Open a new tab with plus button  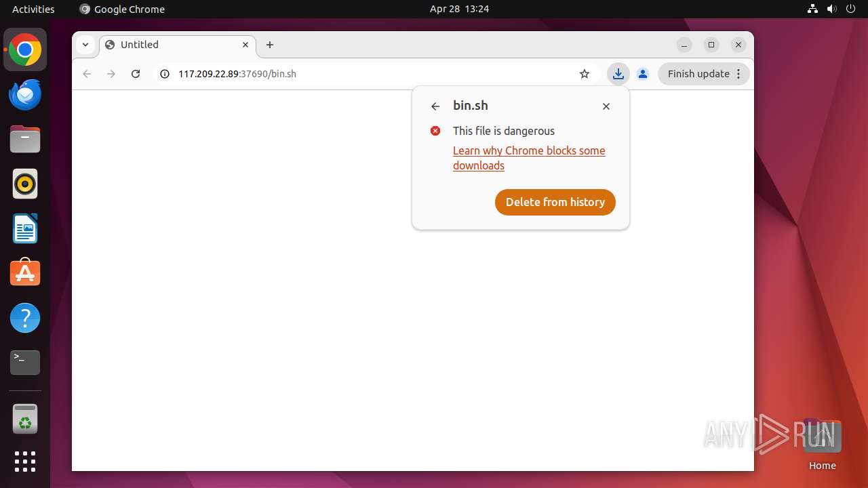(x=270, y=45)
